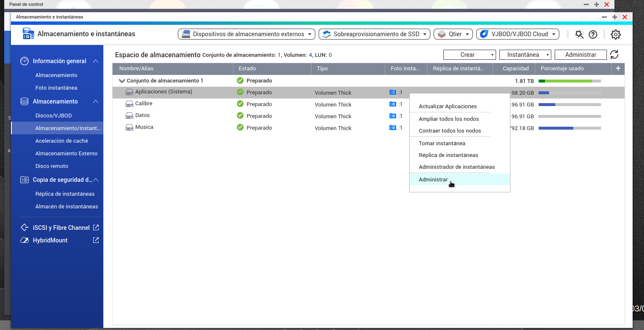
Task: Click the wizard tools icon in header
Action: click(580, 35)
